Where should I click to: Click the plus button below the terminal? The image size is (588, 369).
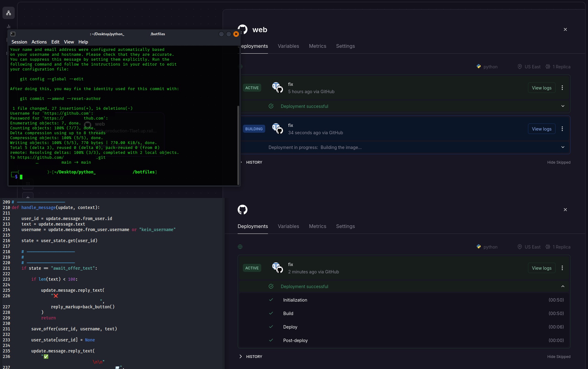tap(28, 196)
